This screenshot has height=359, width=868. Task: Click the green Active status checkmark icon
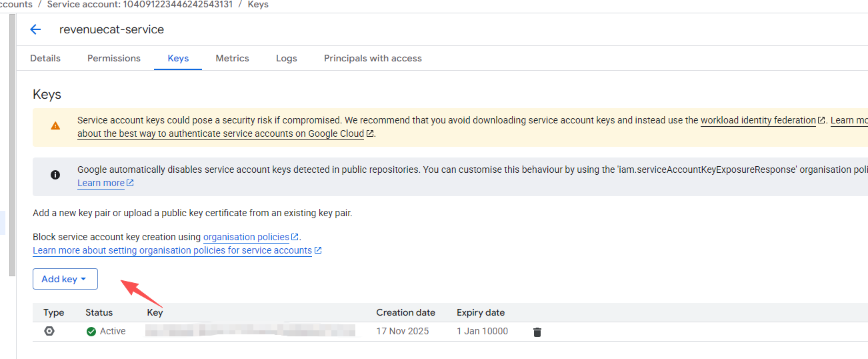click(91, 332)
